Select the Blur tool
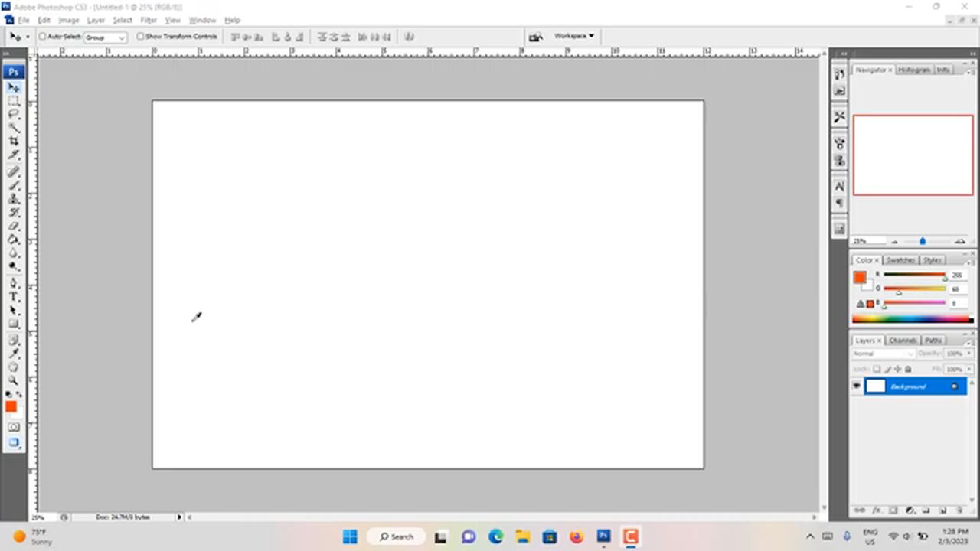 point(14,253)
